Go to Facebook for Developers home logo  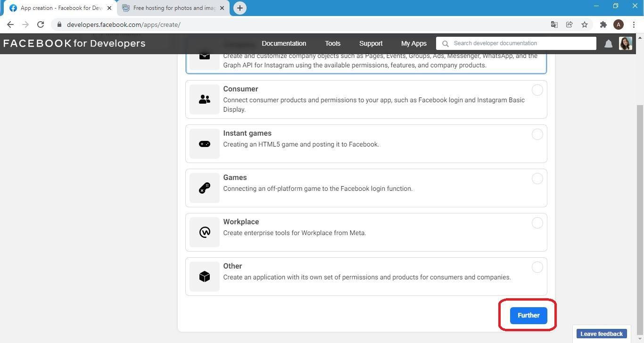coord(74,43)
